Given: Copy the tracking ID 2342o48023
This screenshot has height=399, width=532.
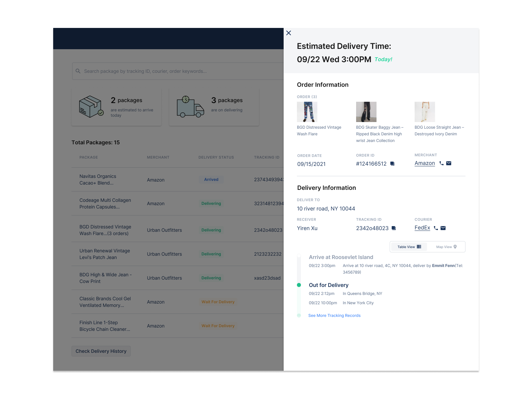Looking at the screenshot, I should [394, 228].
